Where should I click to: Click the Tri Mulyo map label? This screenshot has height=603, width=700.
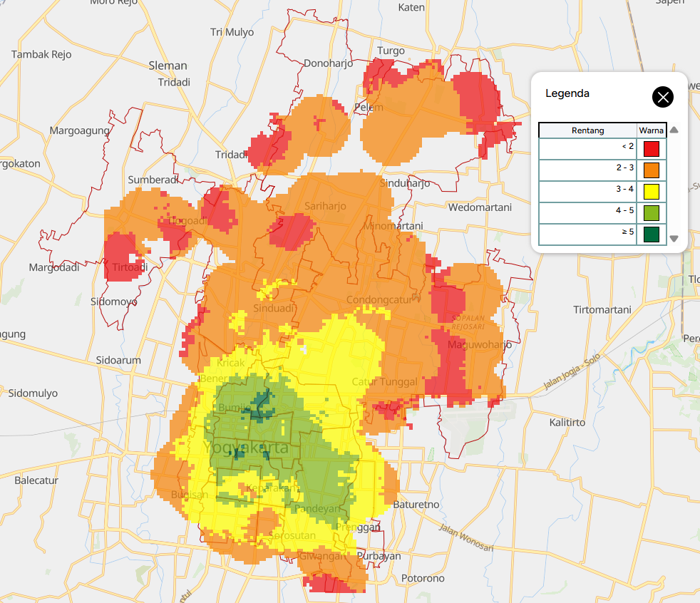tap(232, 32)
